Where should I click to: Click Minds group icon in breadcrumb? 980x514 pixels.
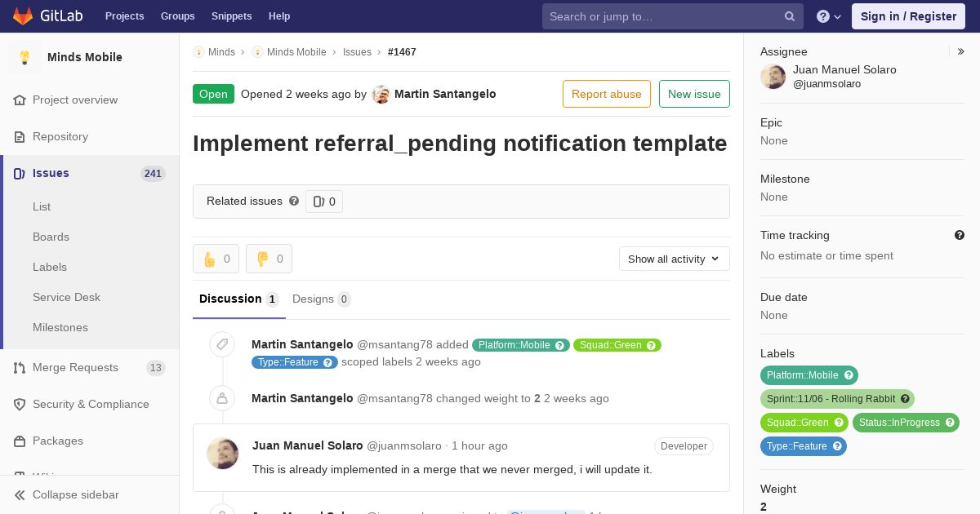click(198, 51)
